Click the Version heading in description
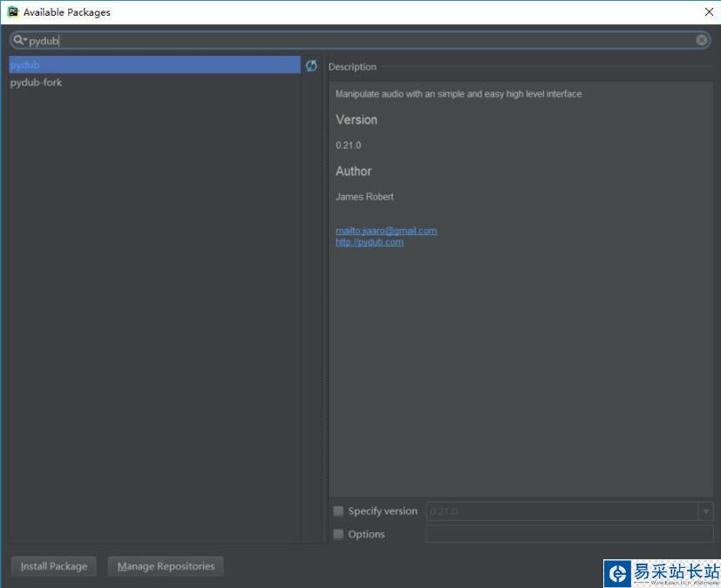721x588 pixels. click(357, 120)
